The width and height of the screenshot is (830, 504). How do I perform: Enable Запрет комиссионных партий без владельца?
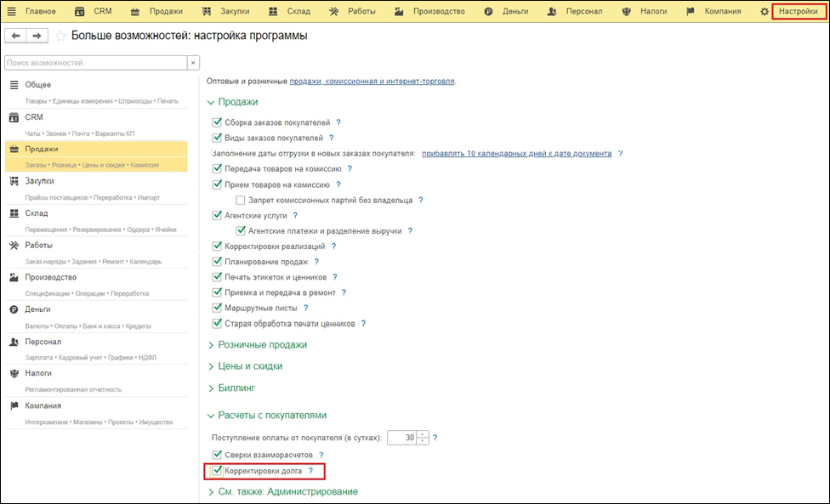tap(240, 201)
